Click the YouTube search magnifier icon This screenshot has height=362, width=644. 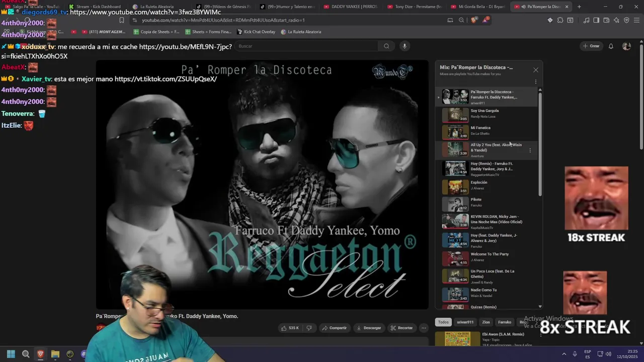[386, 46]
